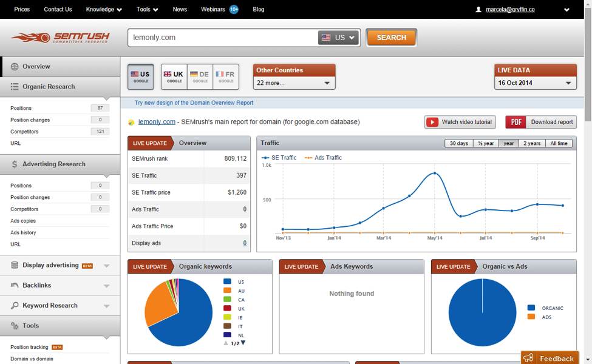Click the orange ADS legend swatch
The image size is (592, 364).
(531, 317)
